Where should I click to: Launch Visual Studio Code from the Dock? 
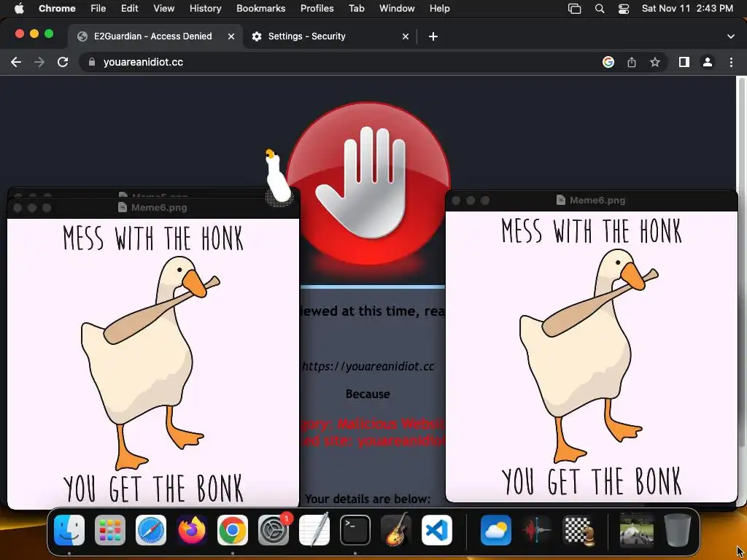(x=437, y=530)
